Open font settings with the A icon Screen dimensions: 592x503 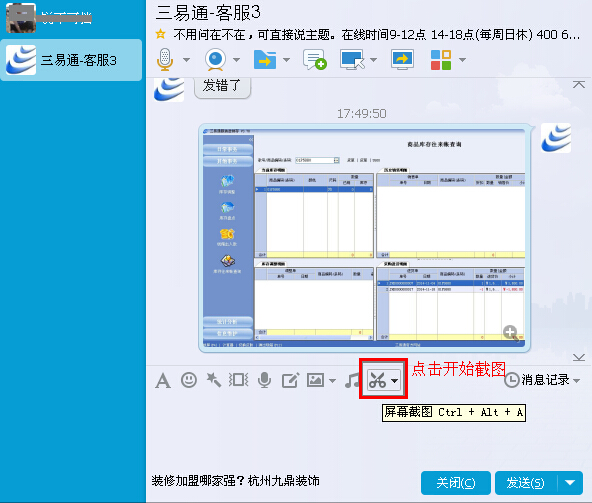(163, 380)
